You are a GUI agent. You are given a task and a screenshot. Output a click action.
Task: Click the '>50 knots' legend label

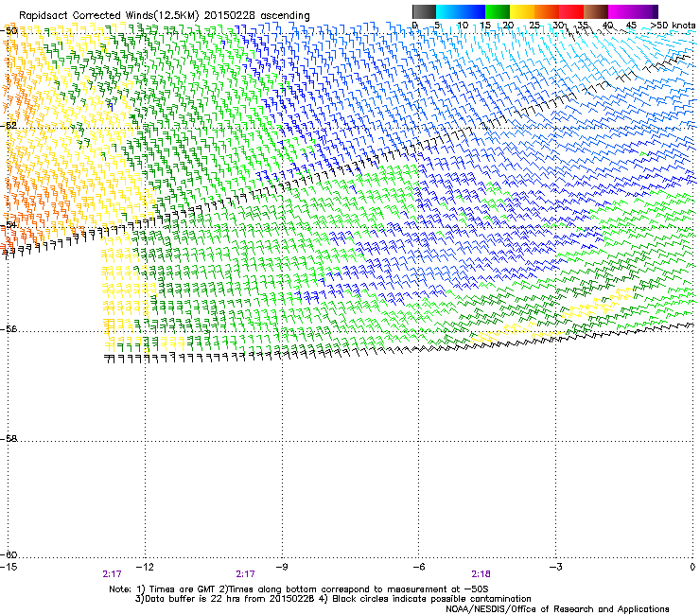coord(673,26)
